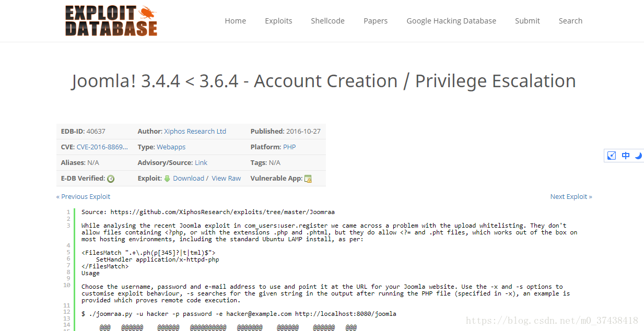Click the Download exploit link
The height and width of the screenshot is (331, 644).
189,179
